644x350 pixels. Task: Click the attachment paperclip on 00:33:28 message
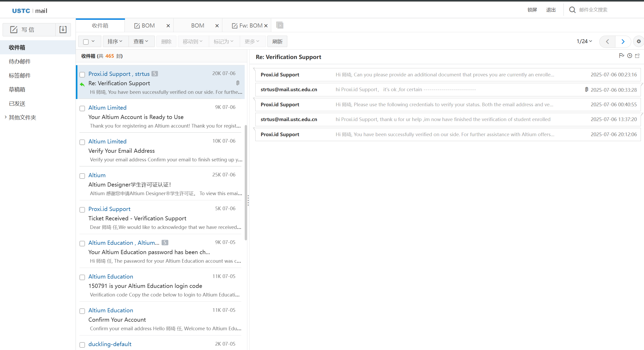(x=586, y=90)
